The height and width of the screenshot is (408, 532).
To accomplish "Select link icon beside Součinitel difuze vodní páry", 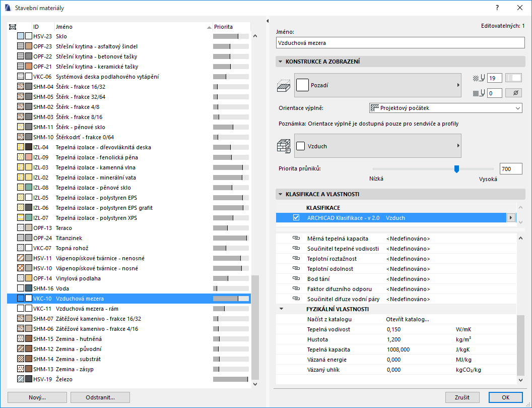I will coord(296,299).
